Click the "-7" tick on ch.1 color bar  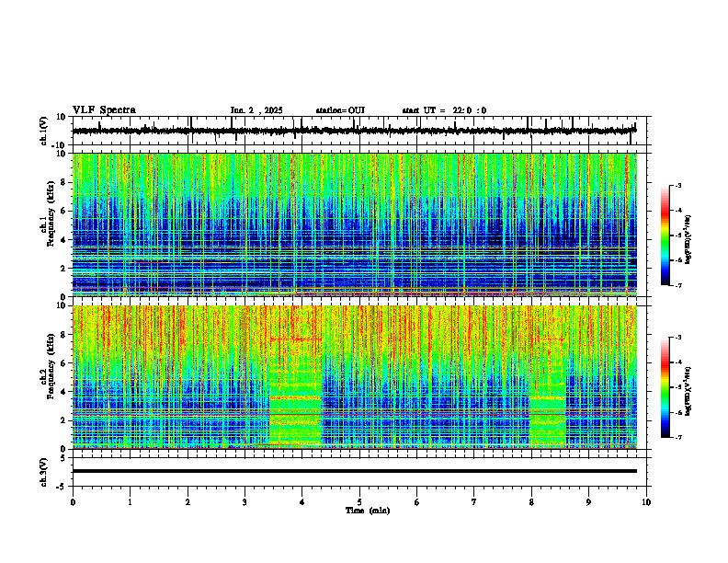(678, 285)
